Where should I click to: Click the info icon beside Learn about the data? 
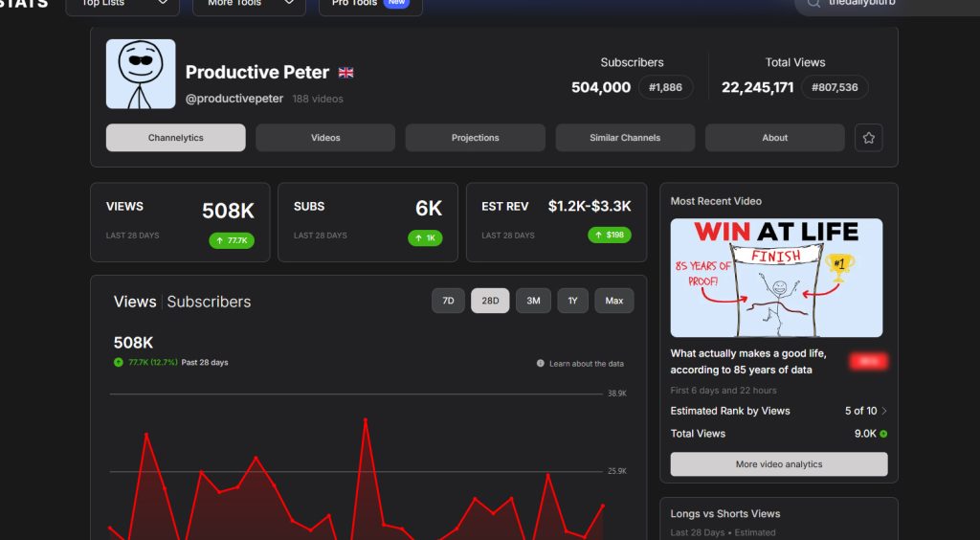tap(541, 364)
